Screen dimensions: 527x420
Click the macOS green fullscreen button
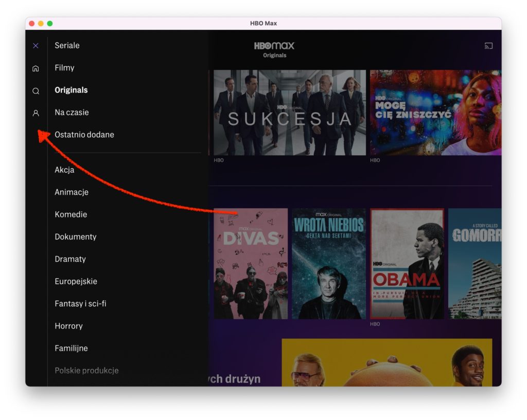tap(50, 23)
